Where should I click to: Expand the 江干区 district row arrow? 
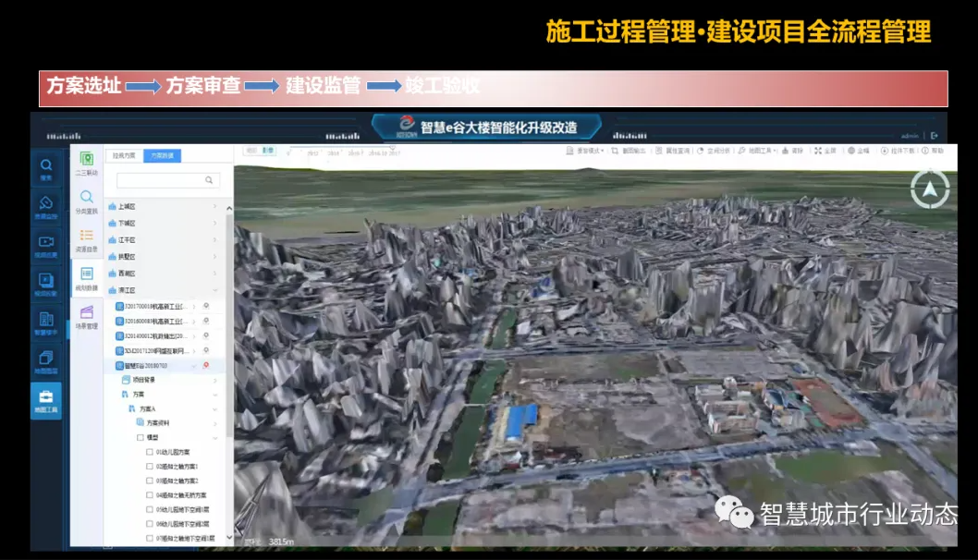215,240
